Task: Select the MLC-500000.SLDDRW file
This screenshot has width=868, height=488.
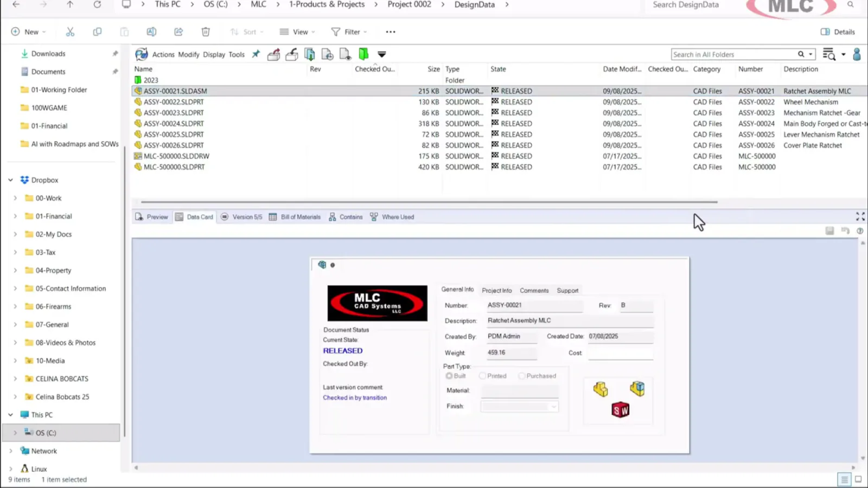Action: 176,156
